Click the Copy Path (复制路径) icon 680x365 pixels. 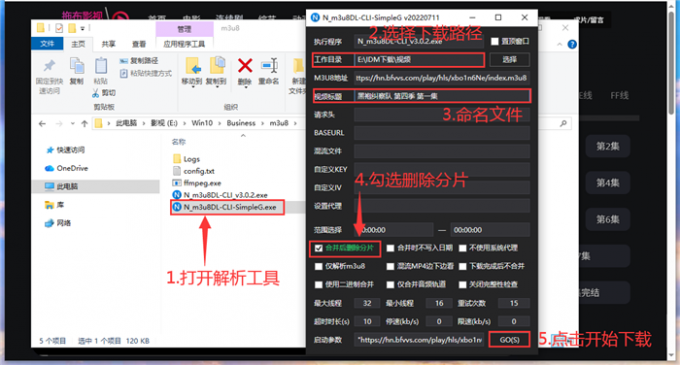tap(124, 61)
